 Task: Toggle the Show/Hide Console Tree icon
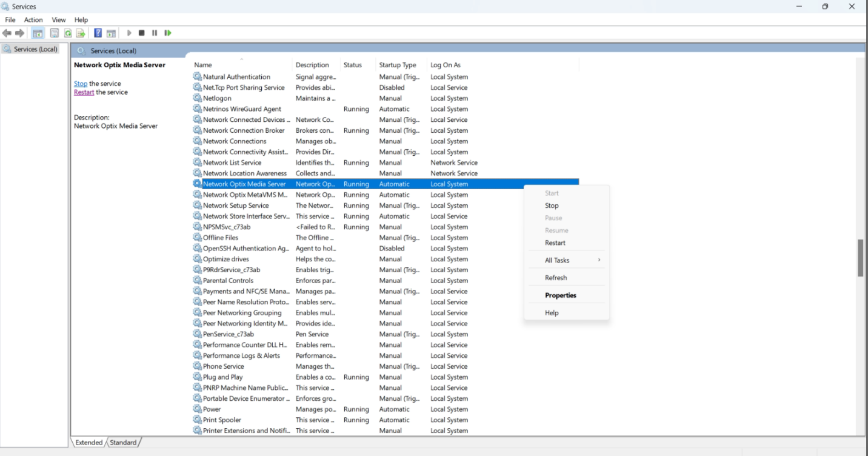click(38, 33)
